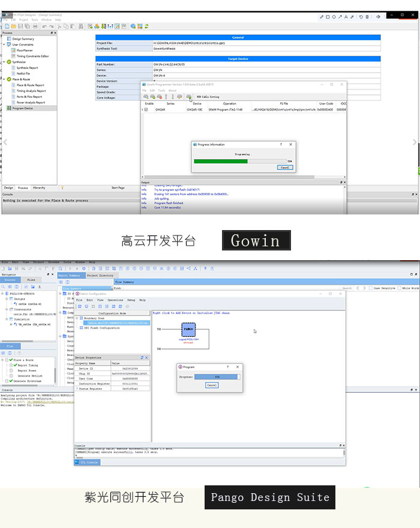
Task: Open Synthesis Report item
Action: coord(27,68)
